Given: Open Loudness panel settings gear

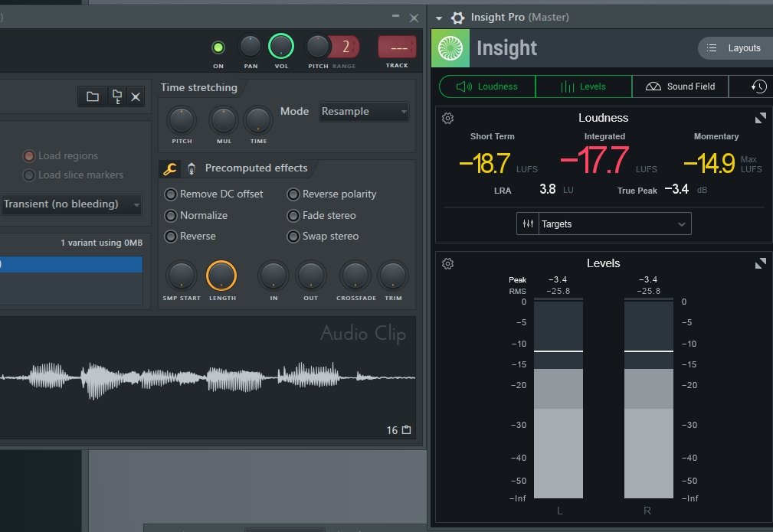Looking at the screenshot, I should pyautogui.click(x=448, y=118).
